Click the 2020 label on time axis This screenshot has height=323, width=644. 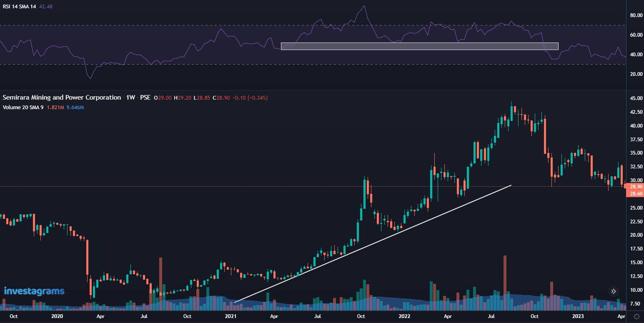coord(57,316)
